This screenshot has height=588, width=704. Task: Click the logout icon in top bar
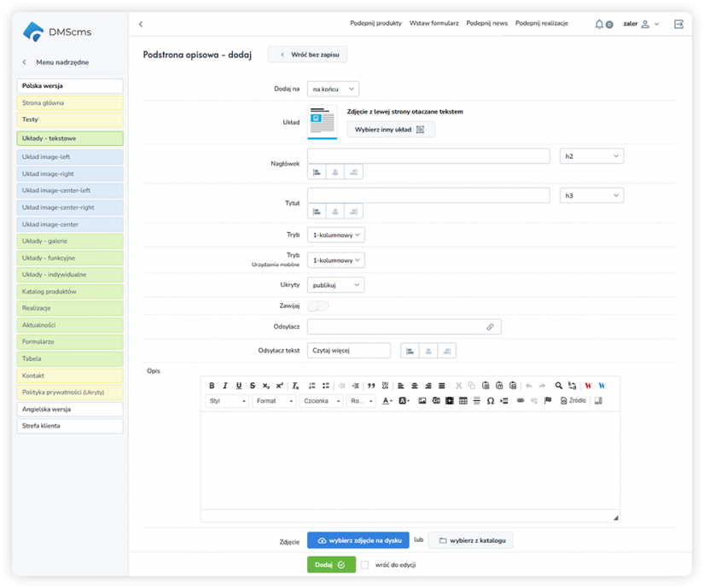(x=678, y=24)
